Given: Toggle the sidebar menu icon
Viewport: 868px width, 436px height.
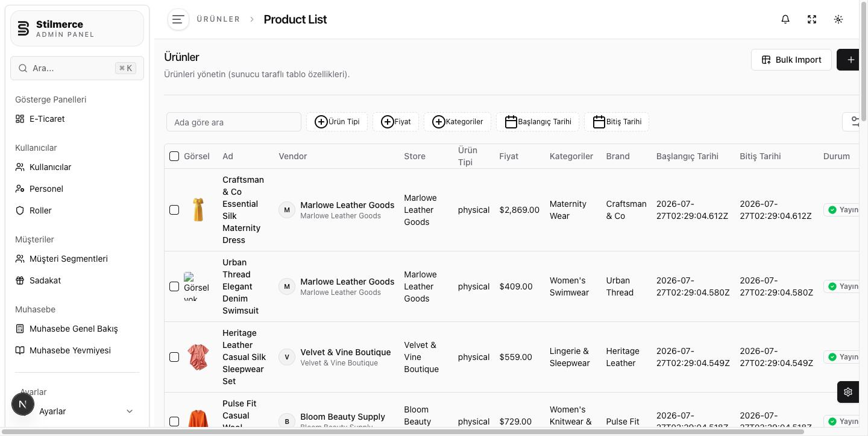Looking at the screenshot, I should point(178,19).
